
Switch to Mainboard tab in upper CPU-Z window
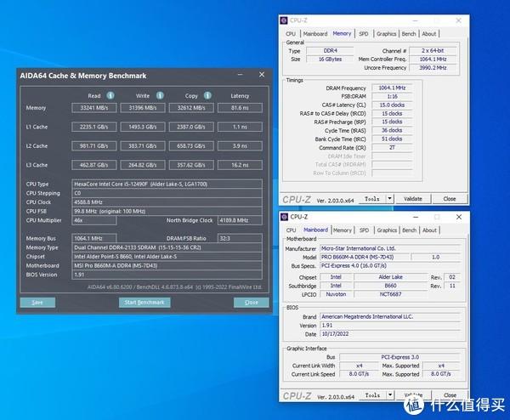(315, 34)
